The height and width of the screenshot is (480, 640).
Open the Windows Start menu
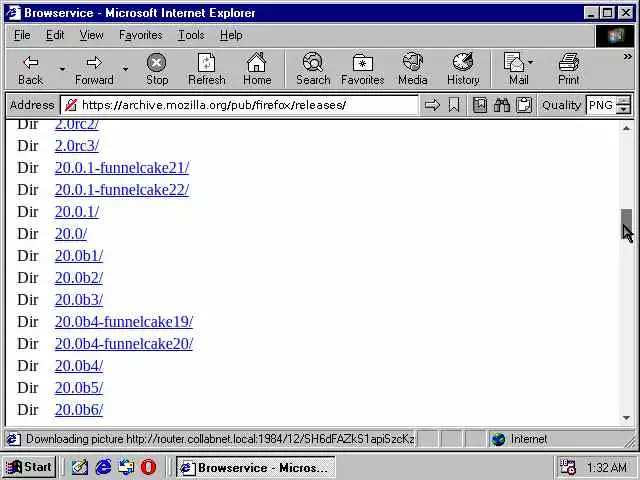29,467
